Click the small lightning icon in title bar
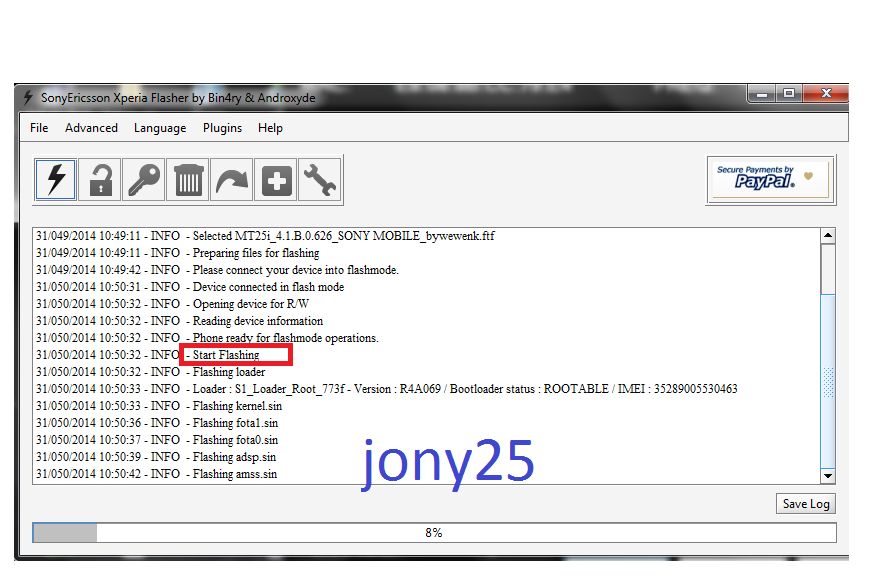887x587 pixels. tap(28, 98)
